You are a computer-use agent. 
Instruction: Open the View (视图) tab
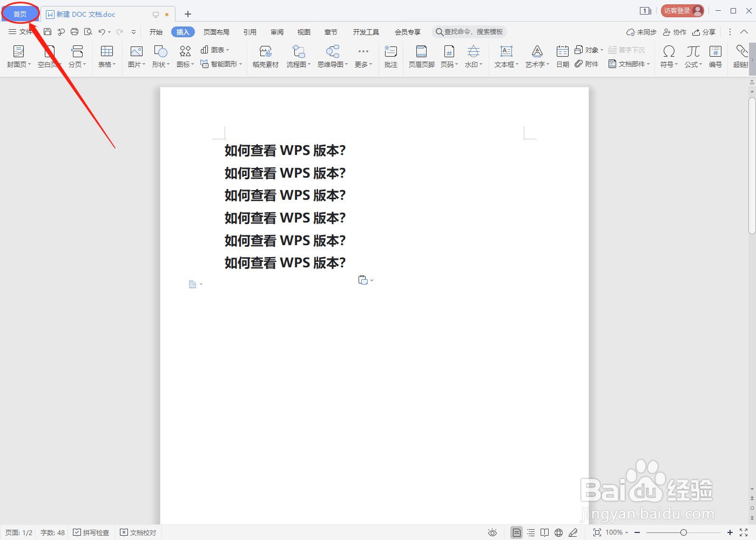tap(304, 32)
